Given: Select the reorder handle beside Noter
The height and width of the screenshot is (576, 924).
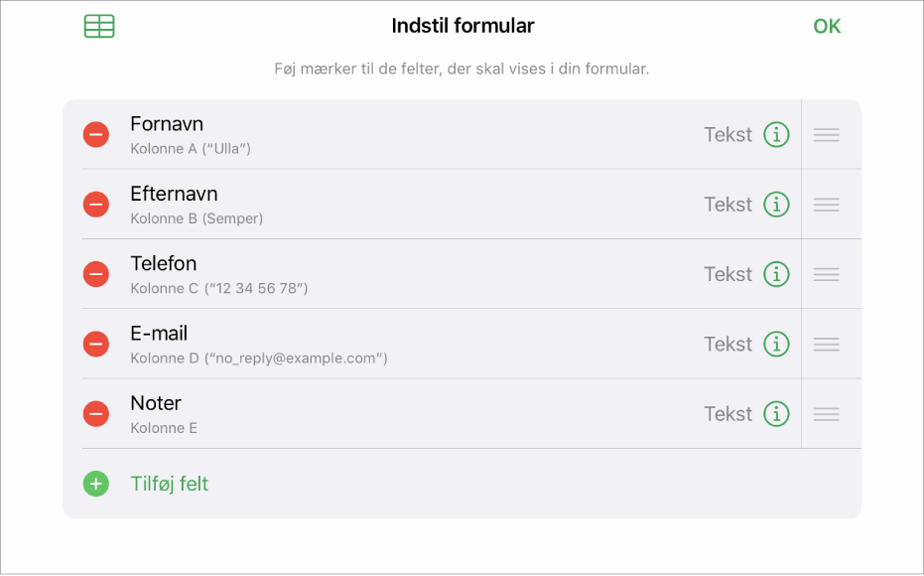Looking at the screenshot, I should (826, 413).
